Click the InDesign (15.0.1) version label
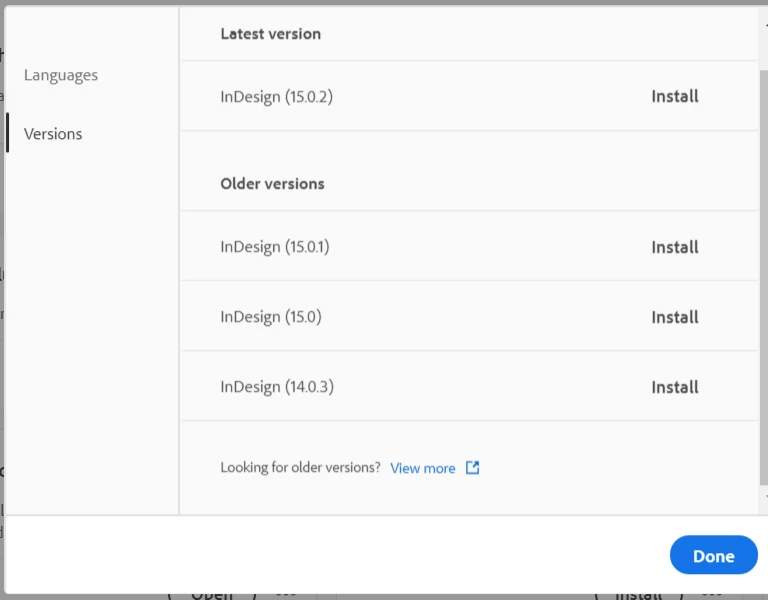This screenshot has height=600, width=768. coord(275,247)
